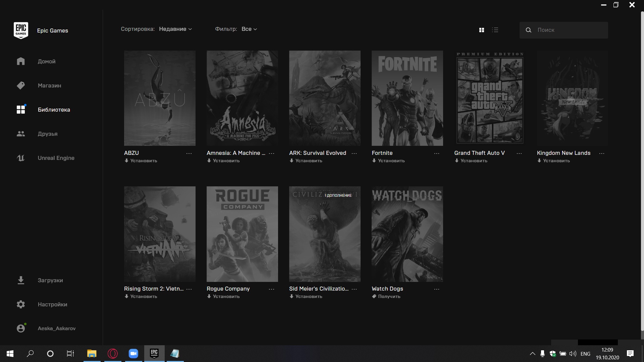Click the Aeska_Askarov profile avatar icon

click(x=21, y=328)
